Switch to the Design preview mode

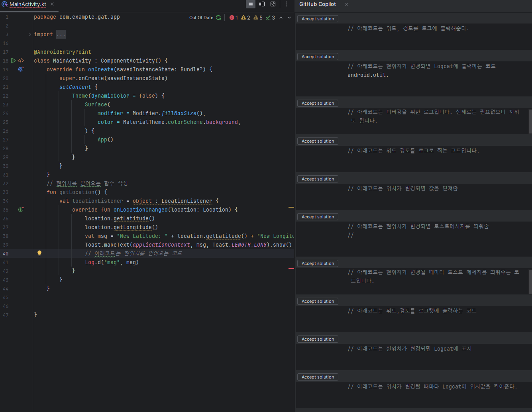(273, 4)
